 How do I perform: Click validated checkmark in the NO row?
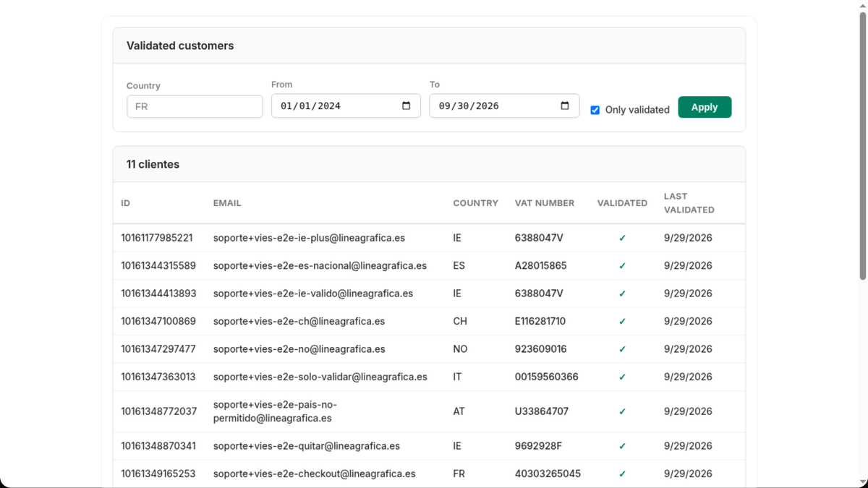tap(622, 349)
